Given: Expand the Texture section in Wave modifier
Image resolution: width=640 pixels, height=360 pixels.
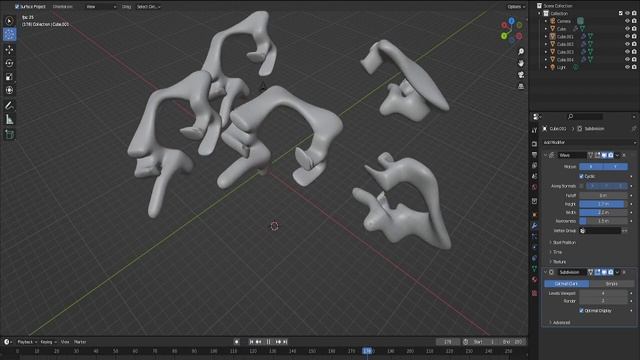Looking at the screenshot, I should 558,262.
